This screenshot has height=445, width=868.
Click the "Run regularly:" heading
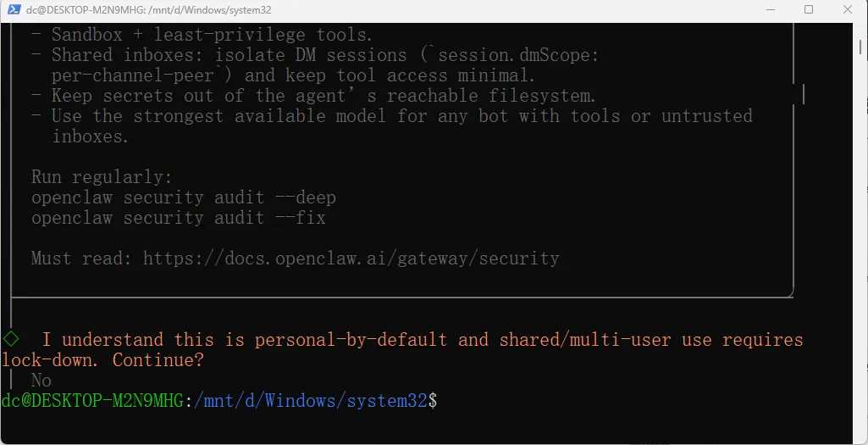[x=101, y=177]
